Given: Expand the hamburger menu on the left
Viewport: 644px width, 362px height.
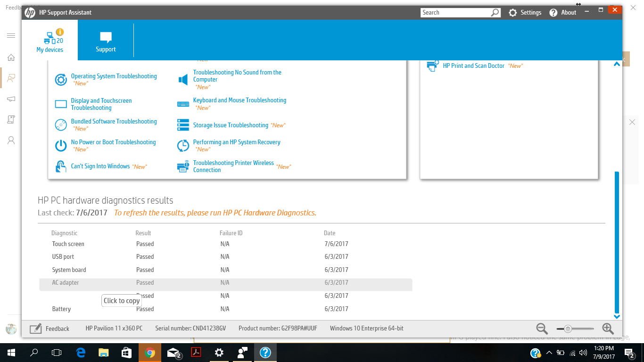Looking at the screenshot, I should (x=11, y=35).
